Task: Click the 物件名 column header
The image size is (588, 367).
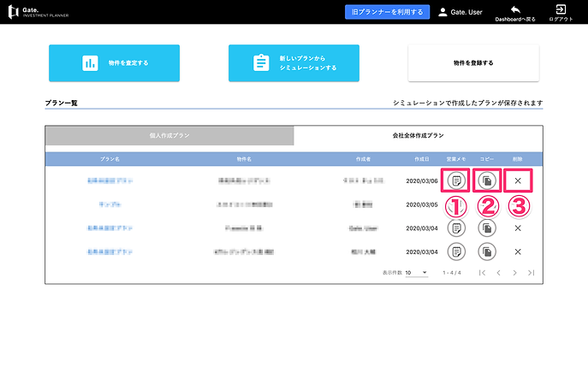Action: tap(244, 159)
